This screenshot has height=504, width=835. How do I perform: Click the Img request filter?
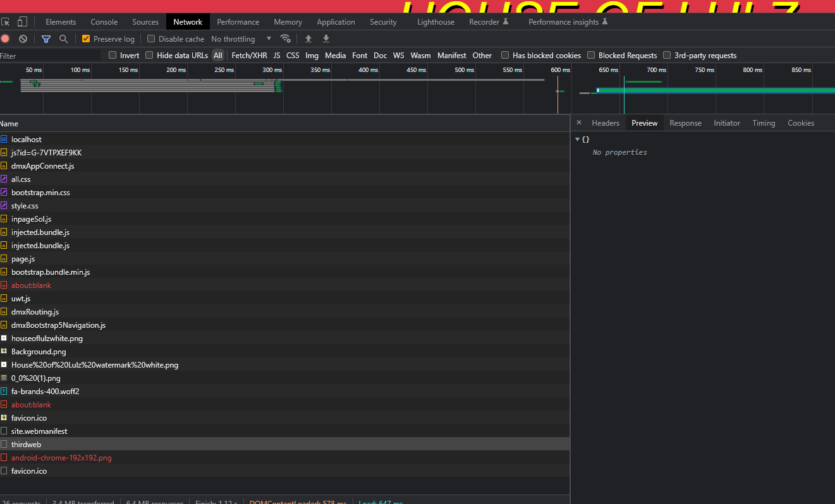[312, 55]
